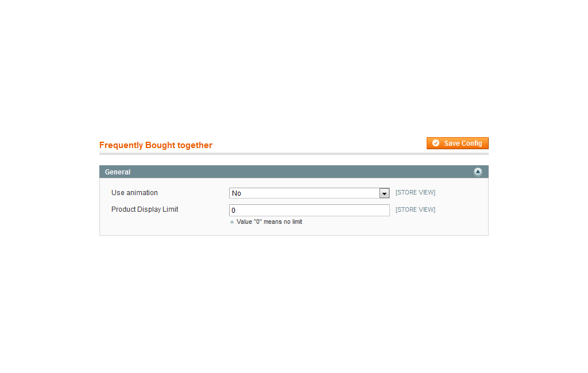Image resolution: width=588 pixels, height=373 pixels.
Task: Click STORE VIEW scope label beside Use animation
Action: (415, 192)
